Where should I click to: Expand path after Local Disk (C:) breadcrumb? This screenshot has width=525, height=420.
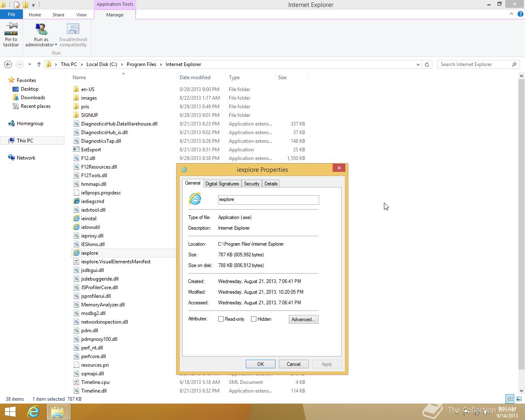tap(122, 64)
